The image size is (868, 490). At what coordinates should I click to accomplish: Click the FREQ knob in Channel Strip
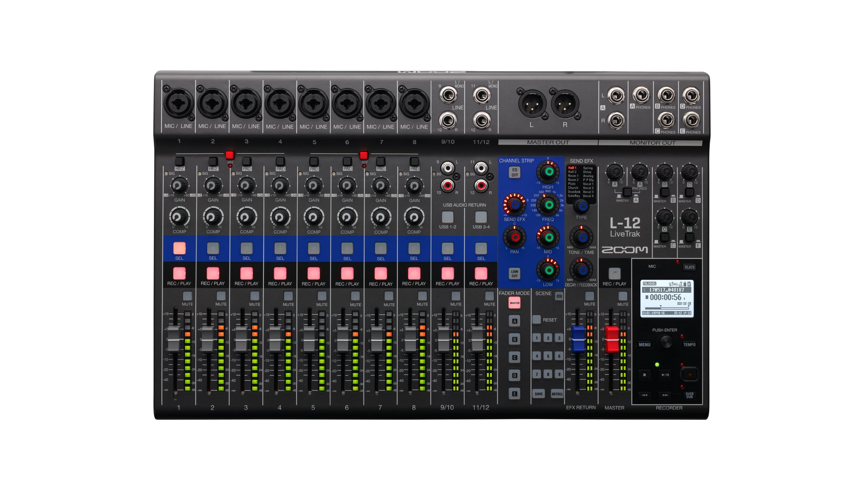click(548, 205)
